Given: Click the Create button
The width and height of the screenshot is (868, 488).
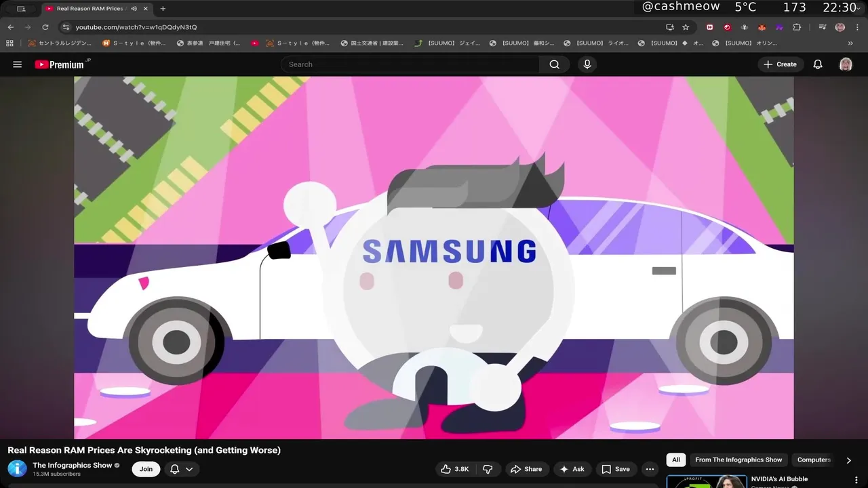Looking at the screenshot, I should tap(780, 64).
